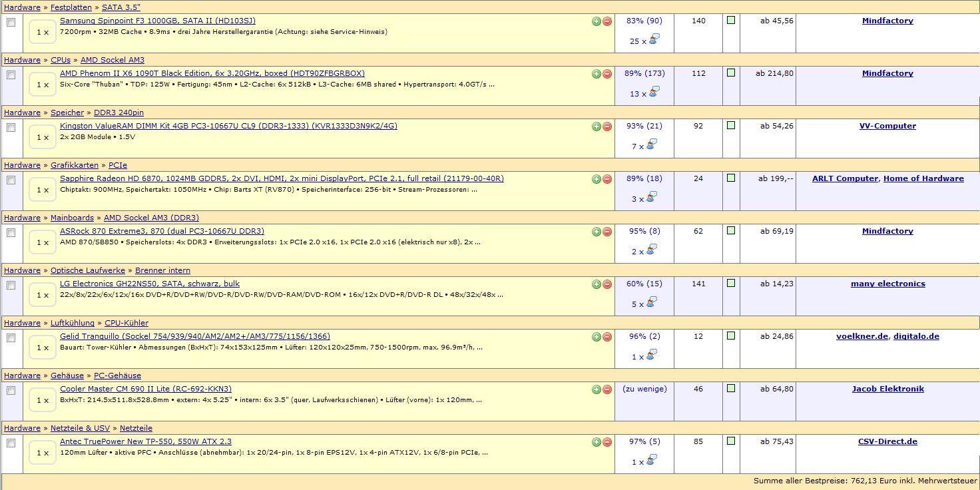Open SATA 3.5" breadcrumb category
This screenshot has width=980, height=490.
(121, 7)
